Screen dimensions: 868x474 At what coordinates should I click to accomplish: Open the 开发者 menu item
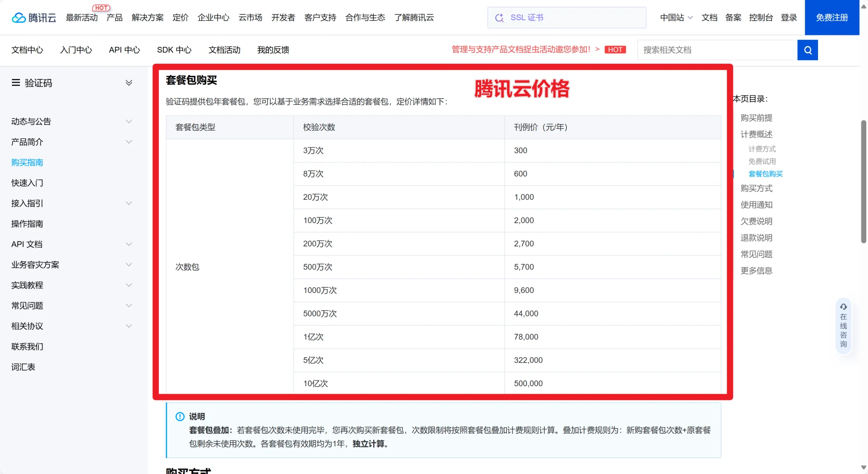283,18
